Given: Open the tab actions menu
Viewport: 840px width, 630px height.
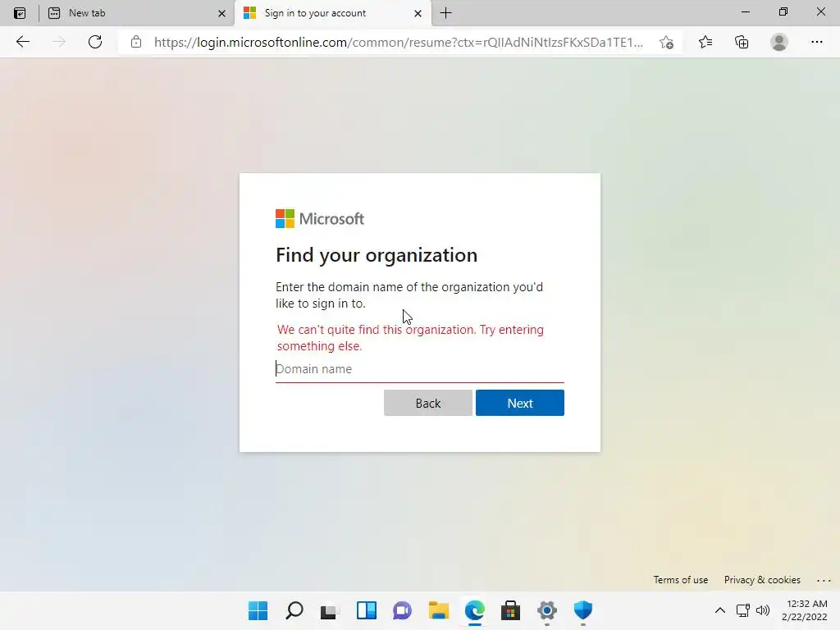Looking at the screenshot, I should [20, 13].
